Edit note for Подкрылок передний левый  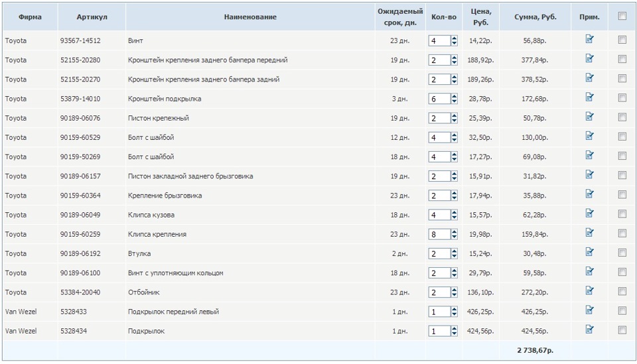(x=589, y=310)
